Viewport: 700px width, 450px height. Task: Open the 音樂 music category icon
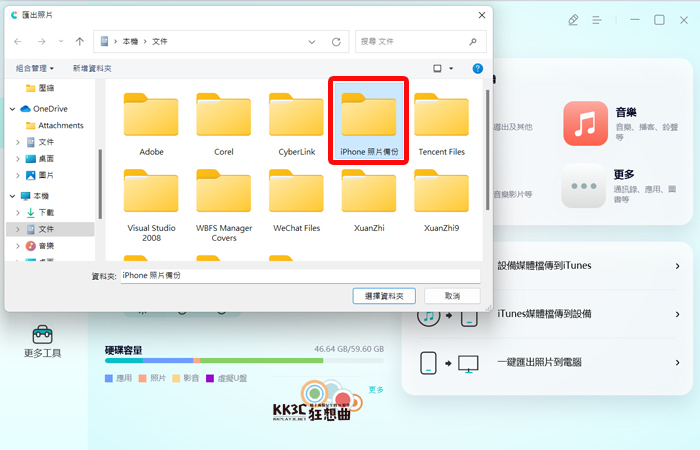coord(585,123)
